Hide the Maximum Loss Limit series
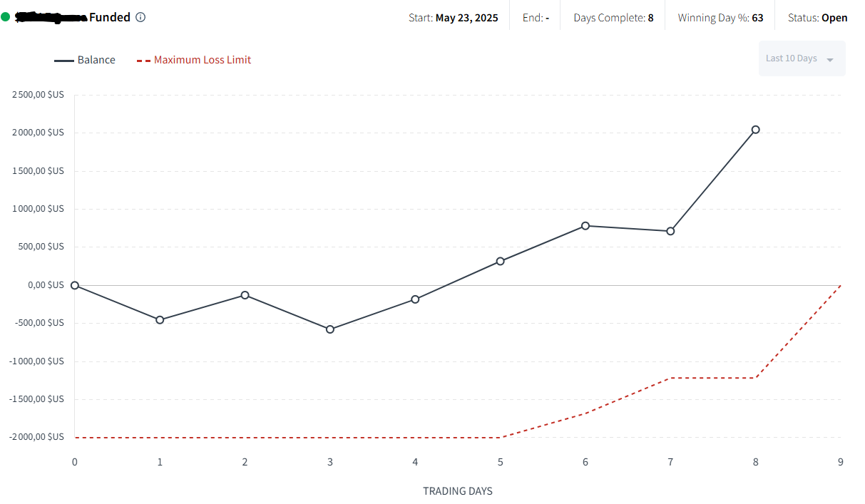This screenshot has width=865, height=504. click(193, 60)
